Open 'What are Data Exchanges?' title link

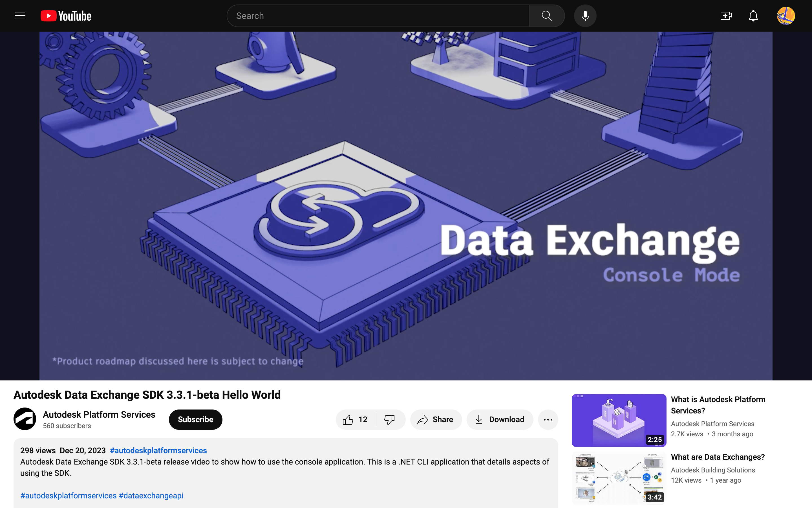[718, 457]
